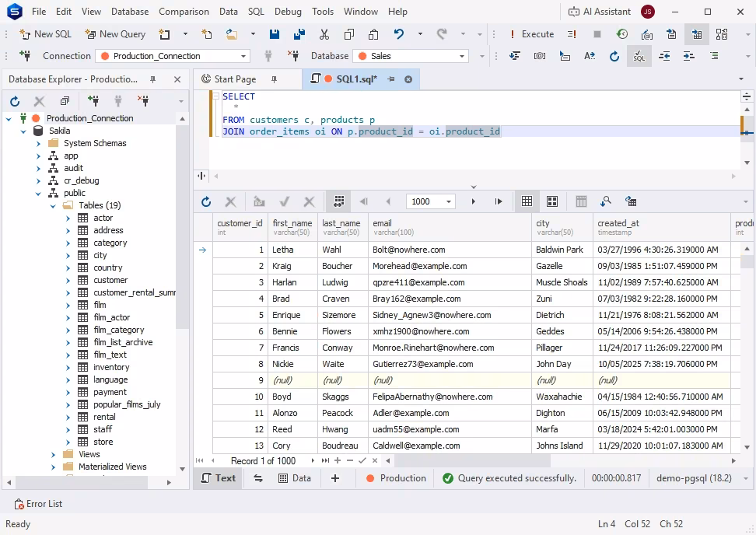Image resolution: width=756 pixels, height=535 pixels.
Task: Click the decrease indent icon
Action: (664, 56)
